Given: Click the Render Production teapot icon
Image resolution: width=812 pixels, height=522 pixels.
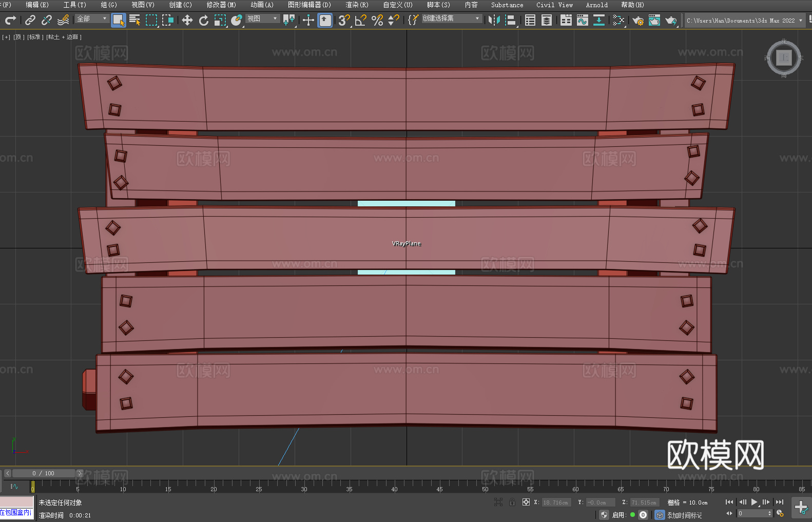Looking at the screenshot, I should coord(671,20).
